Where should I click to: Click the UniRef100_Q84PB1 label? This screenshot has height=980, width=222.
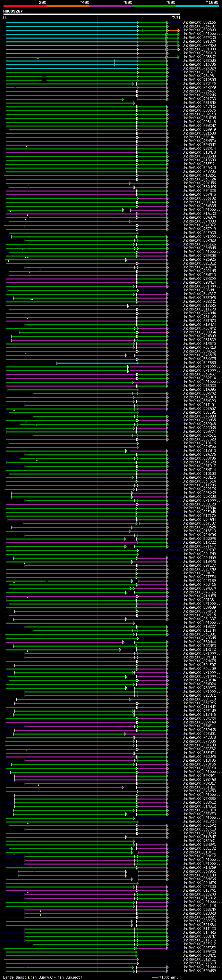(199, 76)
